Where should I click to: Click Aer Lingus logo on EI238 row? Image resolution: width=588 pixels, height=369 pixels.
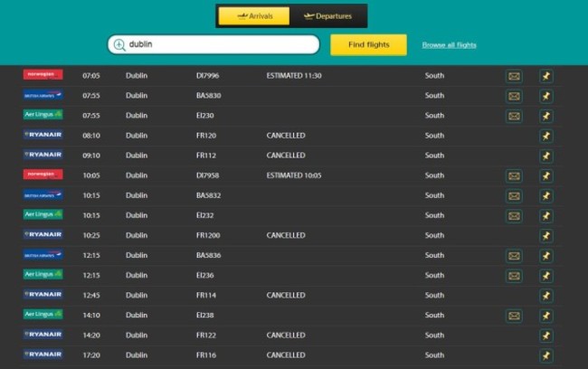[43, 314]
